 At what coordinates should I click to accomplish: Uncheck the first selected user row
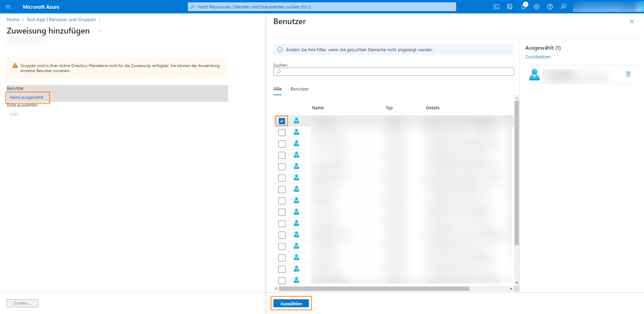pos(281,120)
